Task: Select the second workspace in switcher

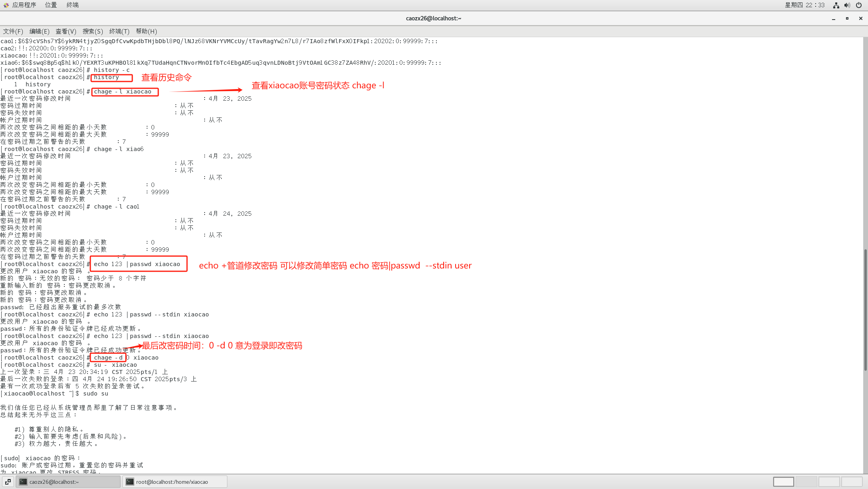Action: point(806,482)
